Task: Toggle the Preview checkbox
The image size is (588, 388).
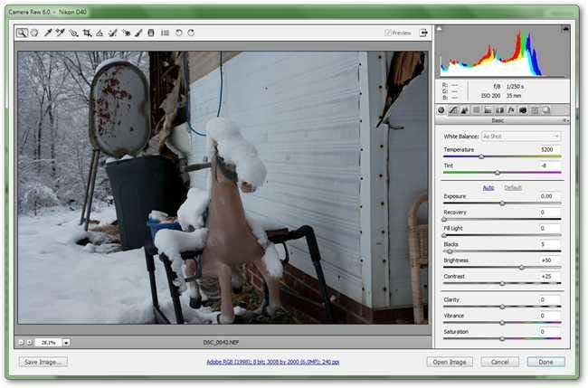Action: point(388,33)
